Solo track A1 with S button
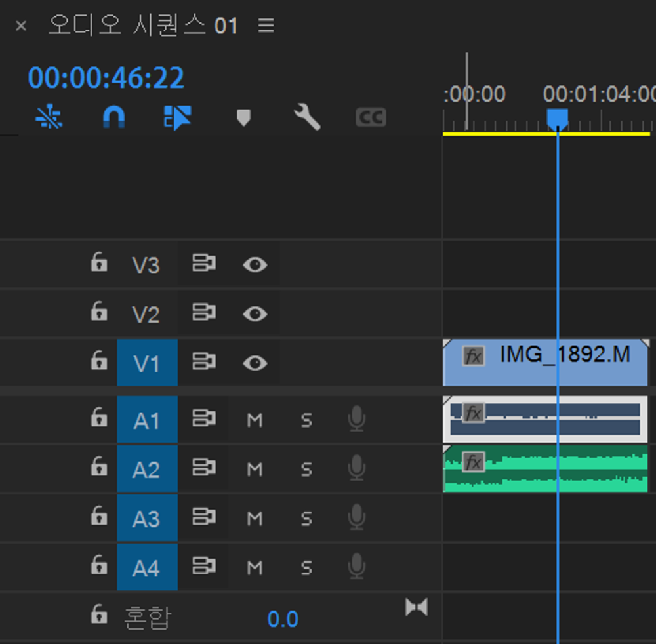This screenshot has width=656, height=644. click(306, 420)
